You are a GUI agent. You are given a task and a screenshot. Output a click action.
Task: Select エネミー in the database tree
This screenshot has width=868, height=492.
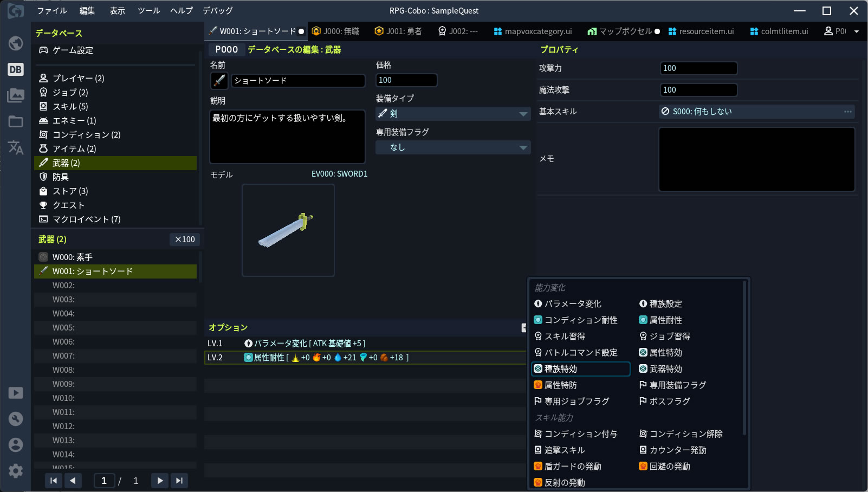pyautogui.click(x=74, y=121)
